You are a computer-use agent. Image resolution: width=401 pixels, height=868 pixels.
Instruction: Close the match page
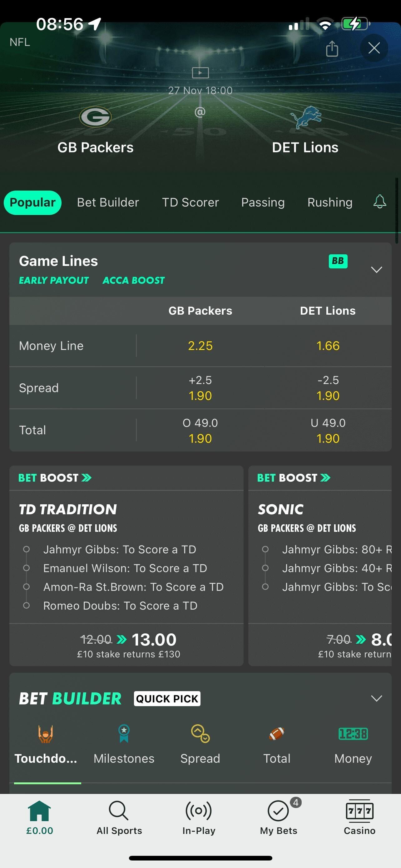(x=374, y=48)
